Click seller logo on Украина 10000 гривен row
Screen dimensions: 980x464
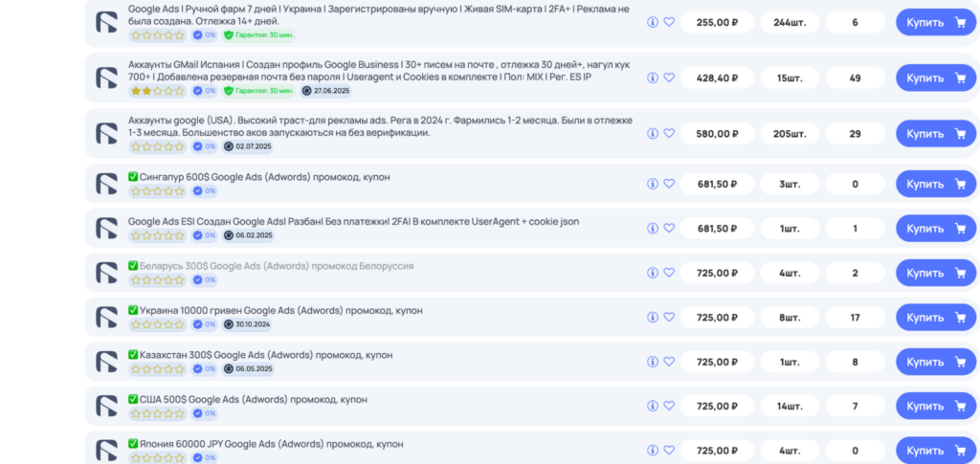pos(106,318)
